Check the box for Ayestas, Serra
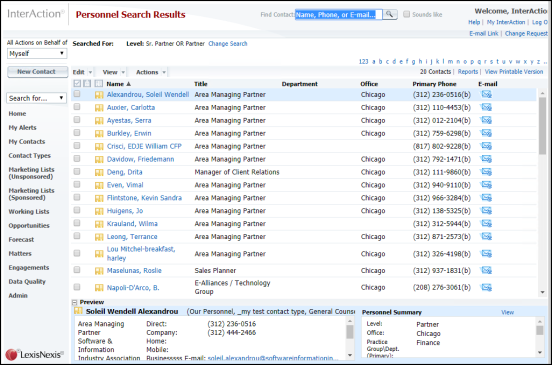 (x=77, y=120)
